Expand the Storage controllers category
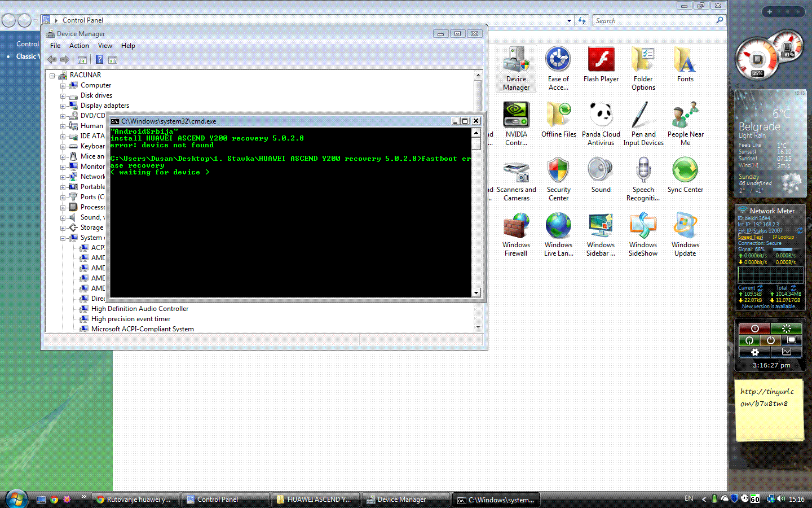The height and width of the screenshot is (508, 812). (x=63, y=228)
